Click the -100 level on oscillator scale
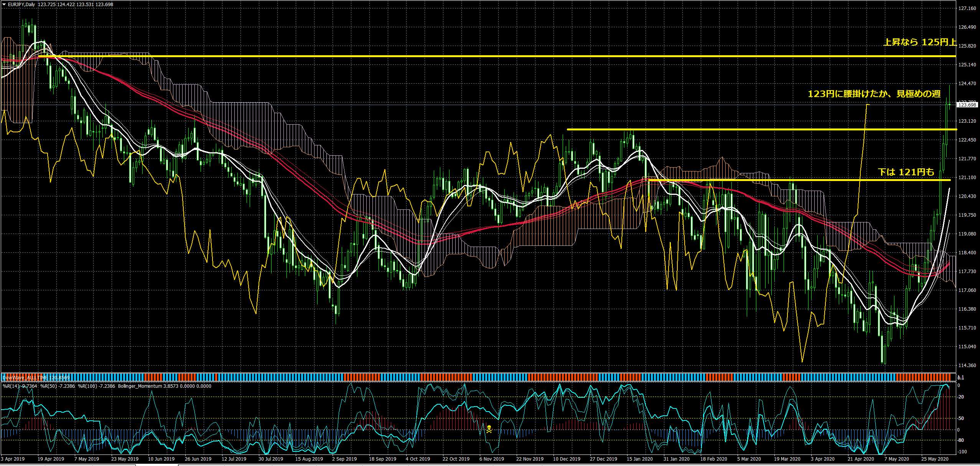The image size is (980, 466). click(x=962, y=452)
